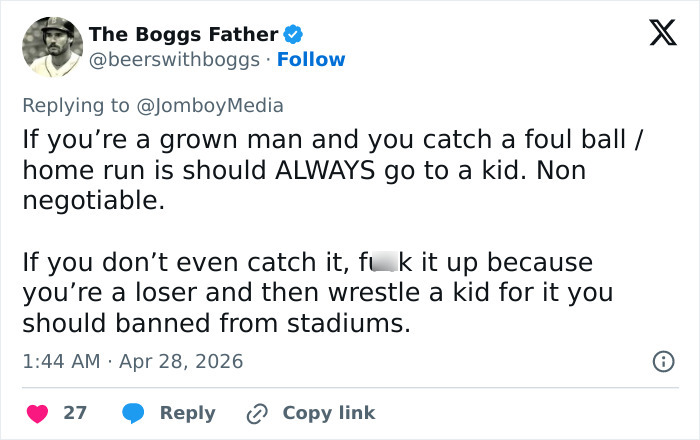
Task: Click the Apr 28, 2026 date
Action: tap(181, 361)
